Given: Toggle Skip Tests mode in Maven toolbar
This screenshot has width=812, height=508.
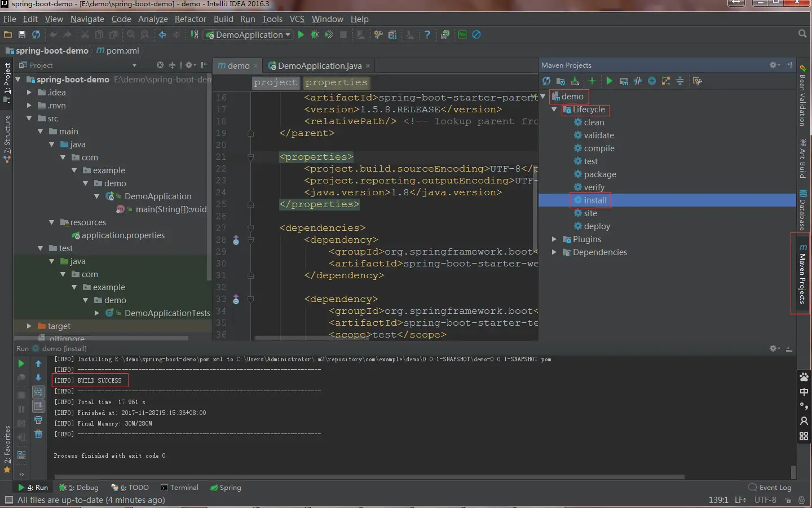Looking at the screenshot, I should (652, 81).
